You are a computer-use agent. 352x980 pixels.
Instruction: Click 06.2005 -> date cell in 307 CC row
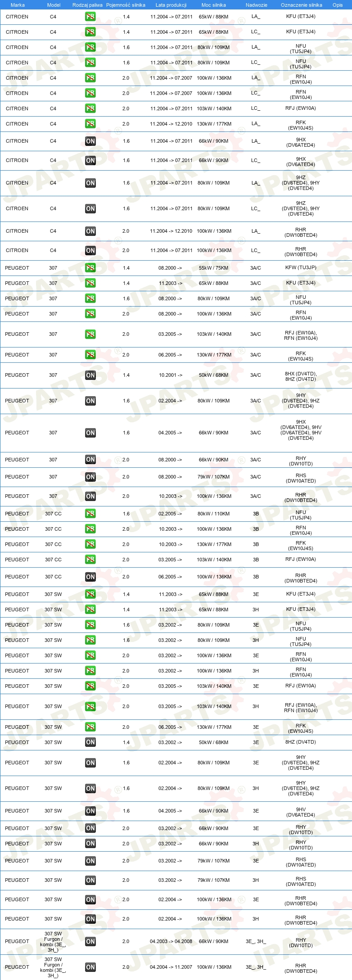[170, 577]
